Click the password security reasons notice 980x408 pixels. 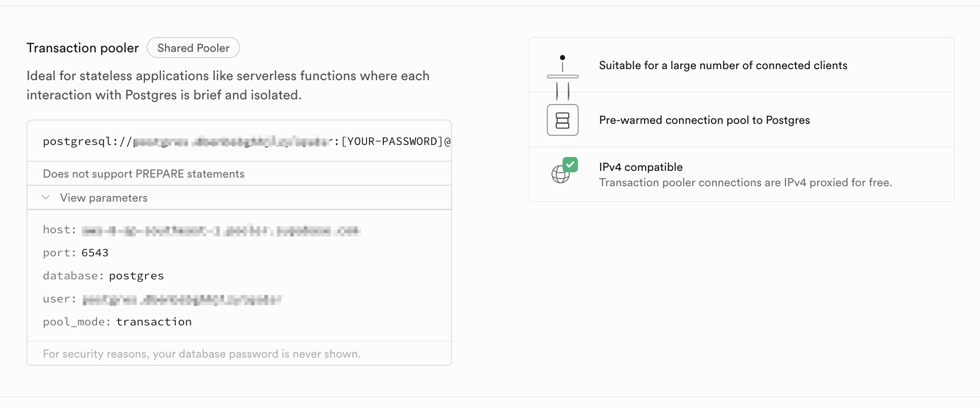point(202,354)
